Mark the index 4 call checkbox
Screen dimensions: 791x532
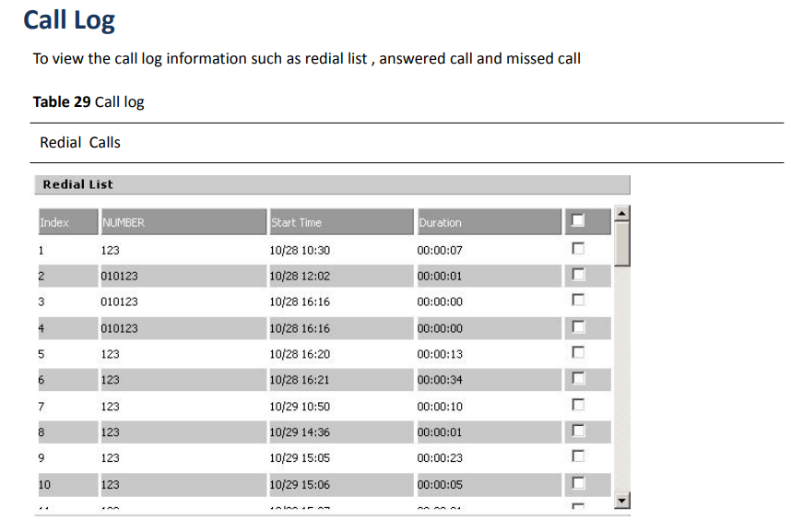point(578,326)
